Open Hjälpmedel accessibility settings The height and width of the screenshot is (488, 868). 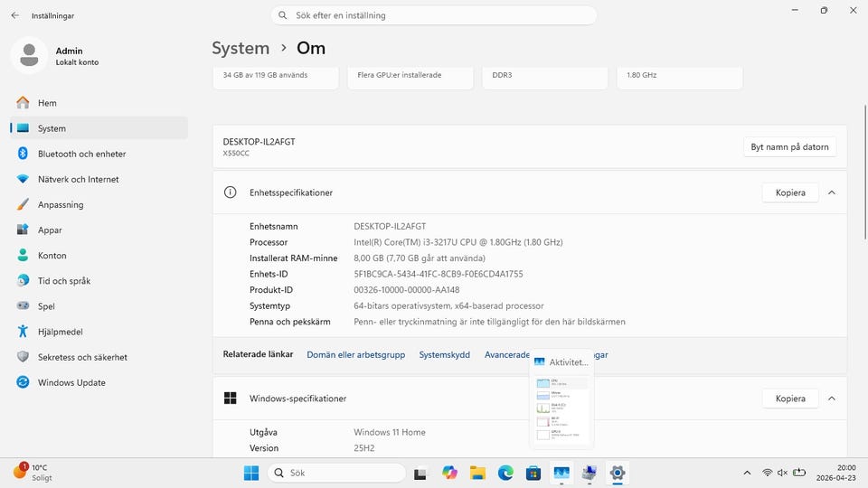(61, 332)
